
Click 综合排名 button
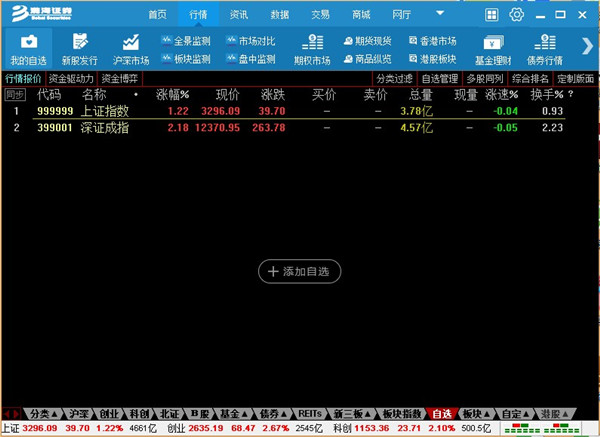point(530,79)
